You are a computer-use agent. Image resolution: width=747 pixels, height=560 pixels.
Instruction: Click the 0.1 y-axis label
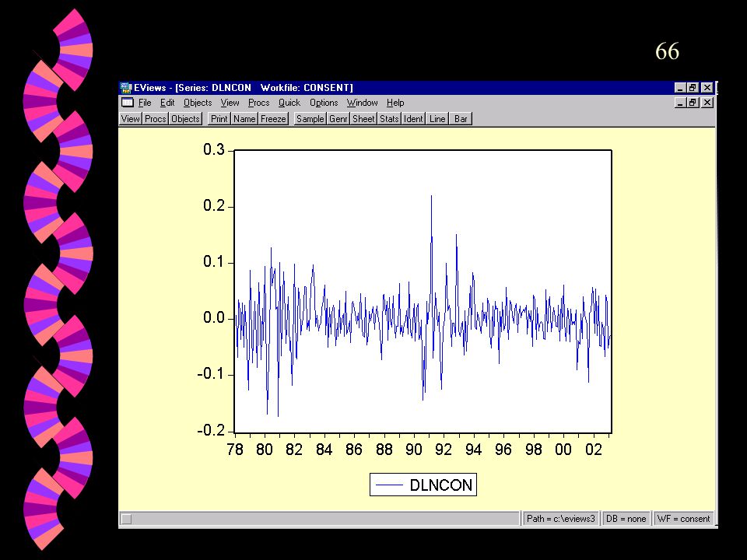213,261
